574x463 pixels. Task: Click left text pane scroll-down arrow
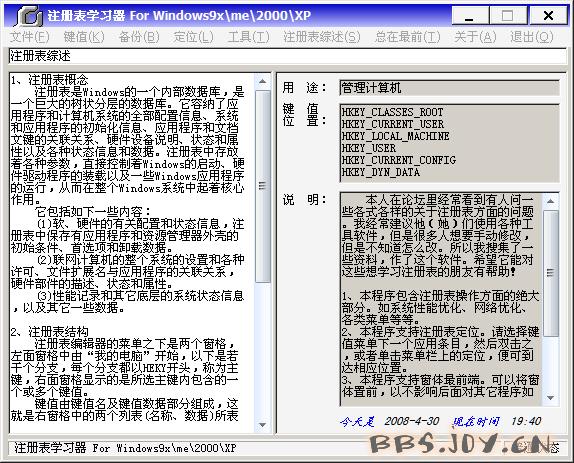click(262, 425)
